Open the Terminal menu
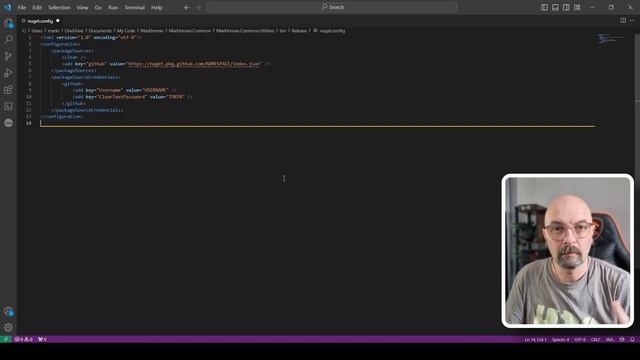 [135, 7]
